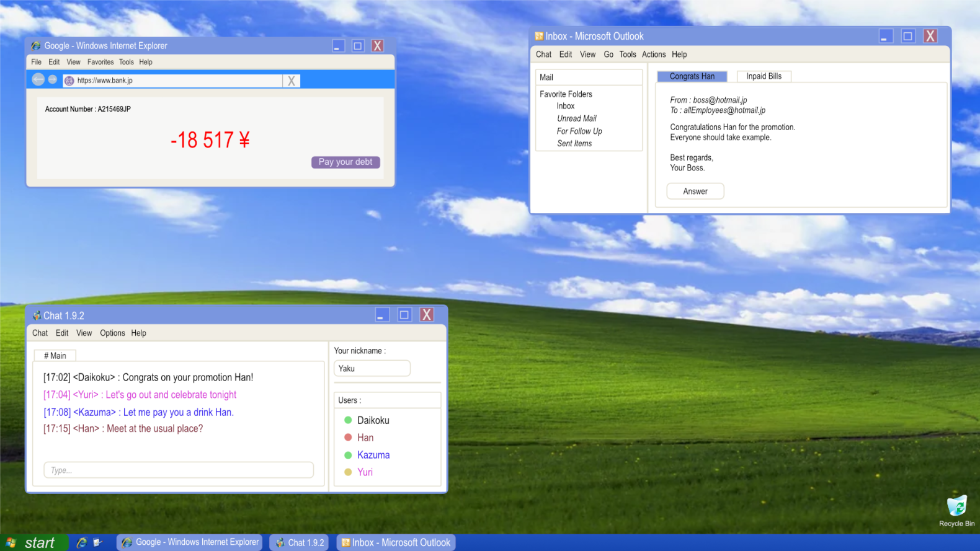The image size is (980, 551).
Task: Launch Internet Explorer from quick launch
Action: point(81,542)
